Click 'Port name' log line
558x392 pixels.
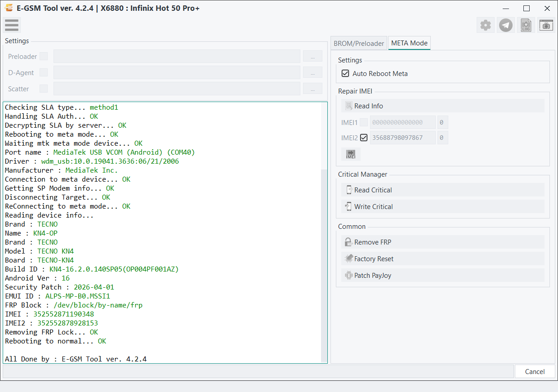coord(100,152)
